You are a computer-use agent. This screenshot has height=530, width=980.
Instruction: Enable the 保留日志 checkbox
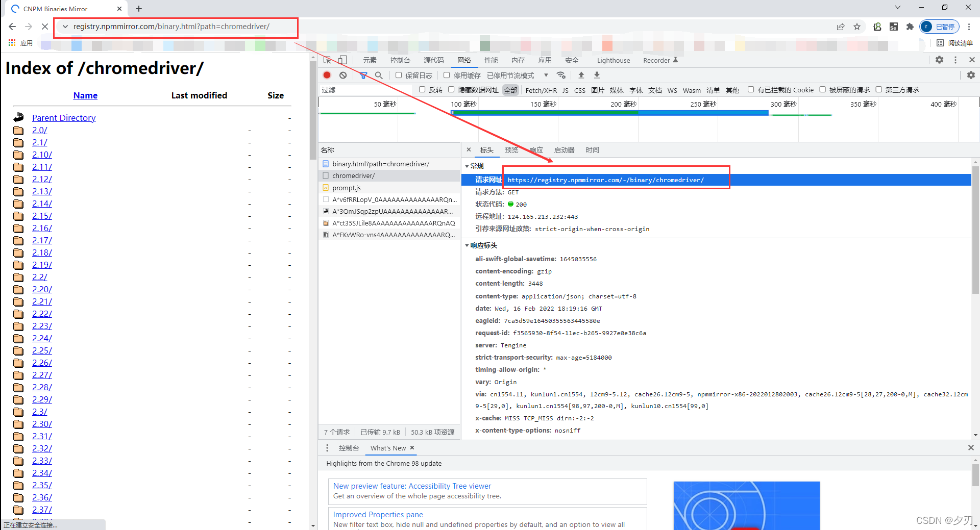(x=399, y=75)
